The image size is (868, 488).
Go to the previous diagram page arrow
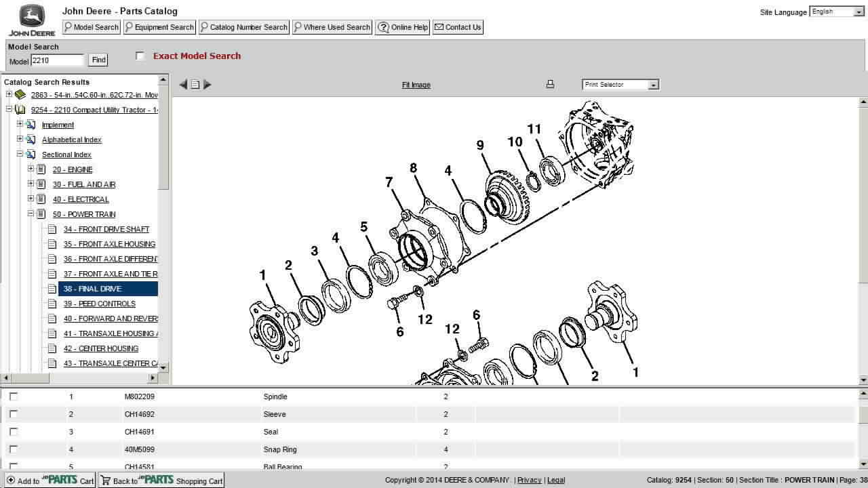[x=183, y=85]
